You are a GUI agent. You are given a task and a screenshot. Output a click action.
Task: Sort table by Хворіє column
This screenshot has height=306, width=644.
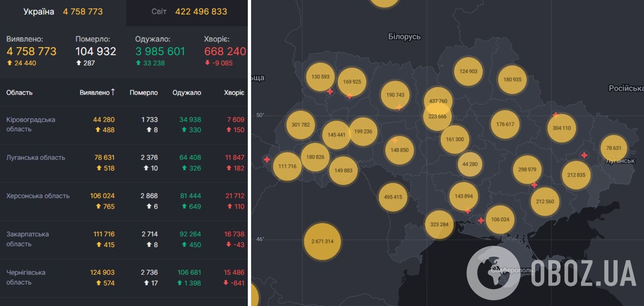pos(234,93)
